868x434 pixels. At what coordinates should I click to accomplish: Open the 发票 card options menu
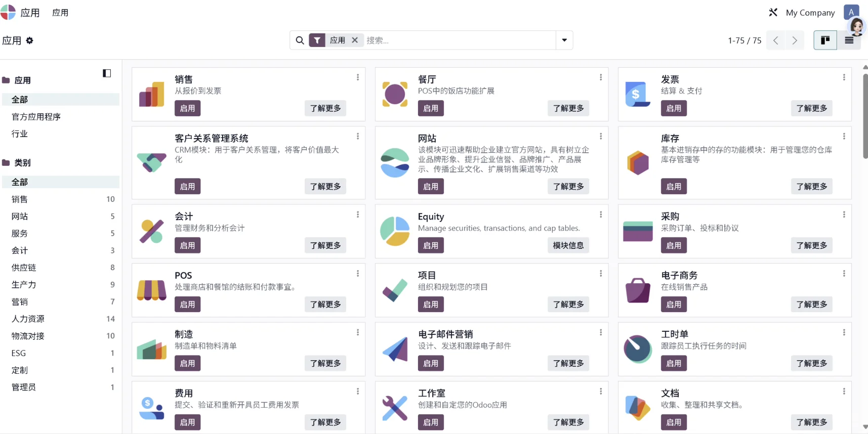pyautogui.click(x=844, y=77)
